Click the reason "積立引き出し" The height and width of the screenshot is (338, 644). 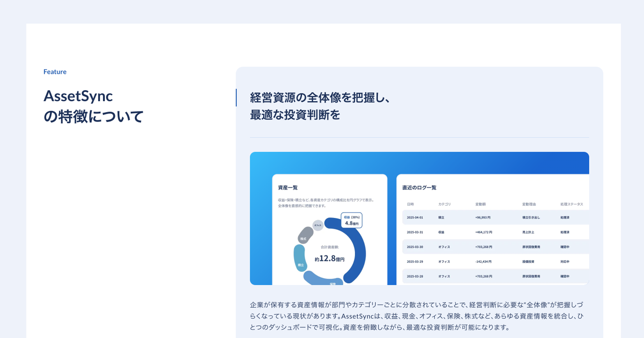click(x=531, y=217)
